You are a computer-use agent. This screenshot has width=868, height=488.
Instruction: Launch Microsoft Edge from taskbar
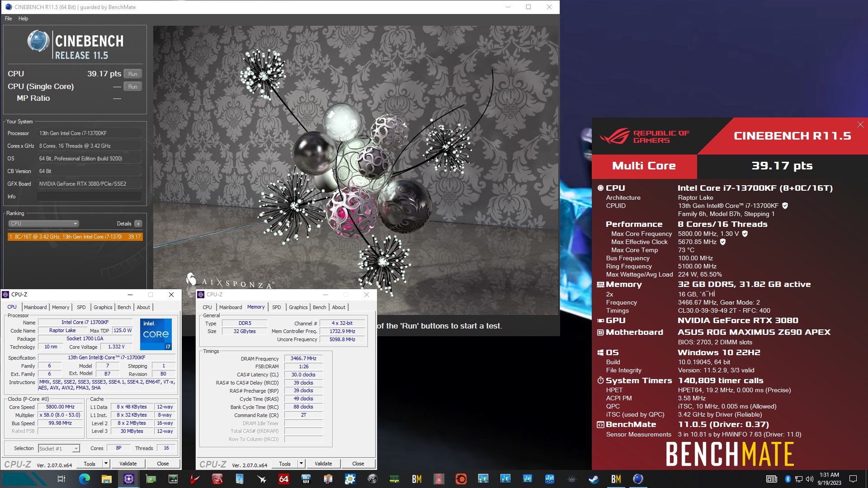85,479
